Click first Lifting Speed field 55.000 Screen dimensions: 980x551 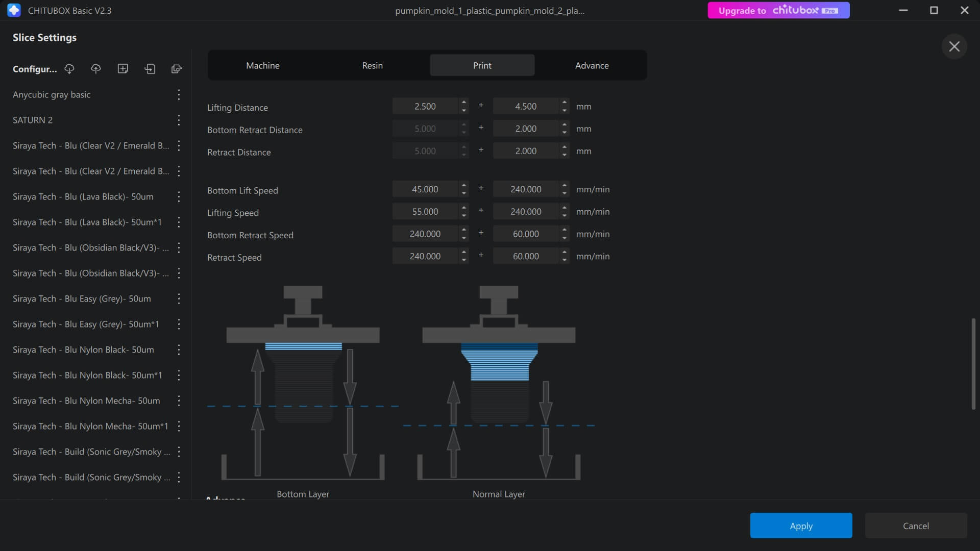[425, 212]
